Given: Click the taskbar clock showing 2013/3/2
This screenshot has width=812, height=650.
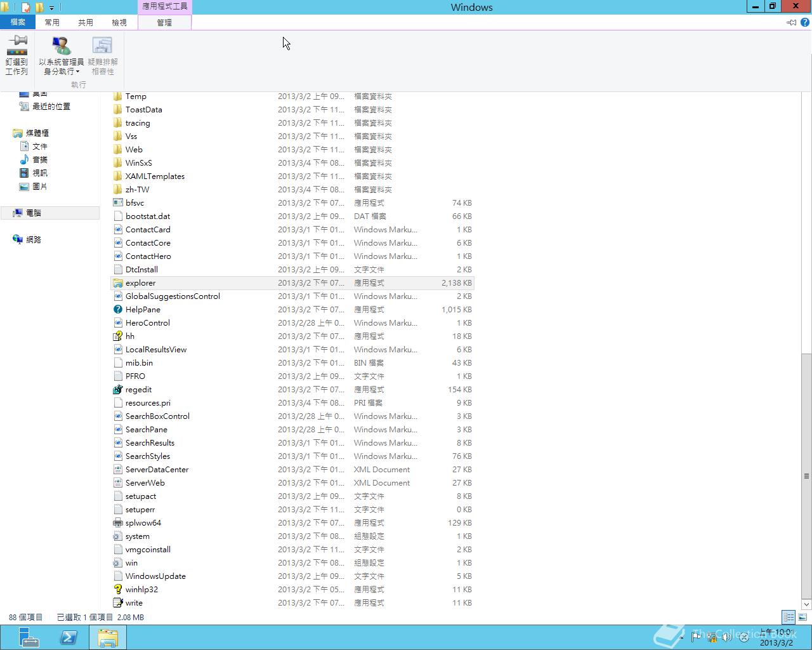Looking at the screenshot, I should point(776,637).
